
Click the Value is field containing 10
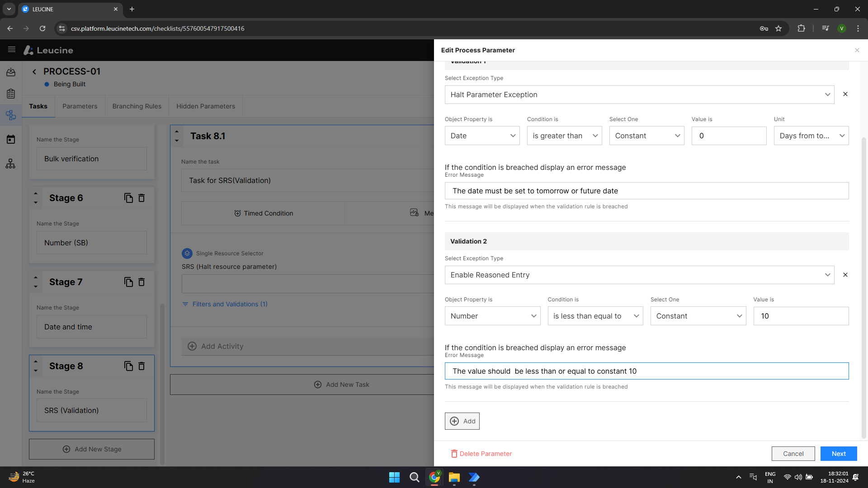click(801, 316)
